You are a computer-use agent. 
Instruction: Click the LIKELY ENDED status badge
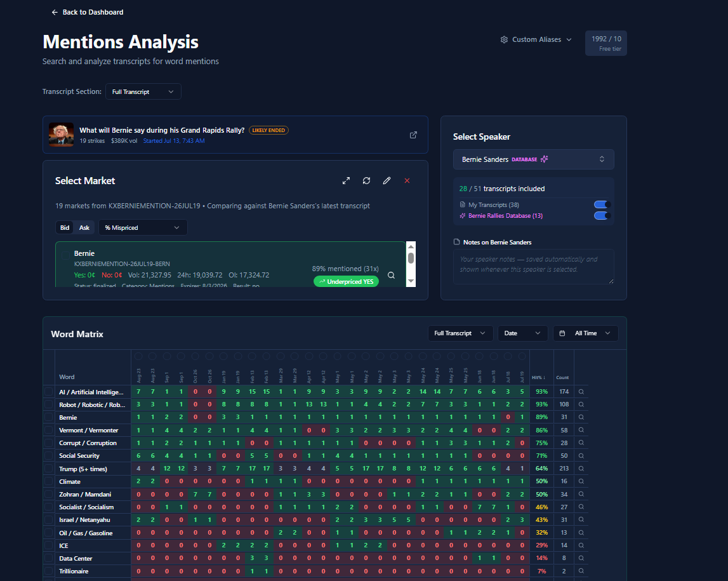tap(269, 130)
